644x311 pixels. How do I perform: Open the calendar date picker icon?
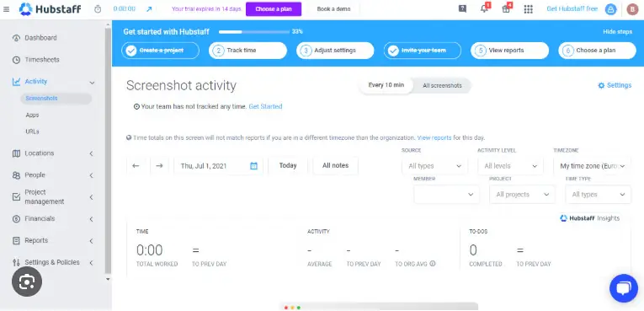(x=254, y=166)
